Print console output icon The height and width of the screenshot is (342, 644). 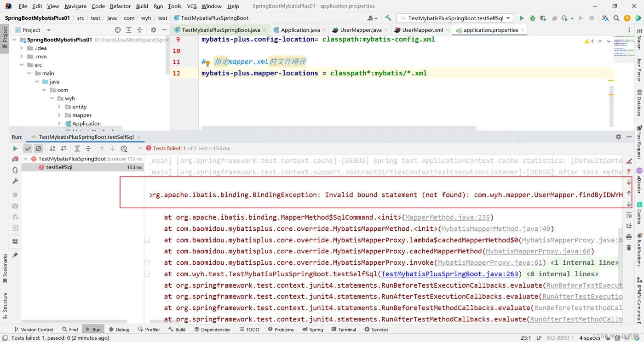click(629, 237)
